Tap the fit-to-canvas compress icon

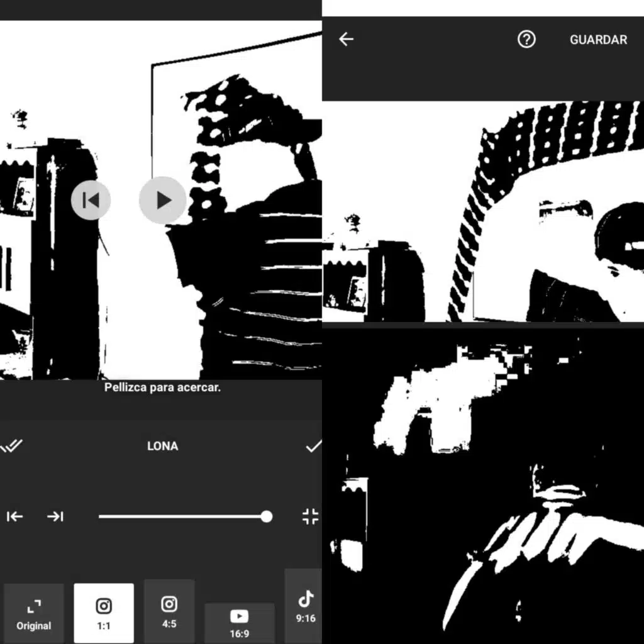click(310, 516)
